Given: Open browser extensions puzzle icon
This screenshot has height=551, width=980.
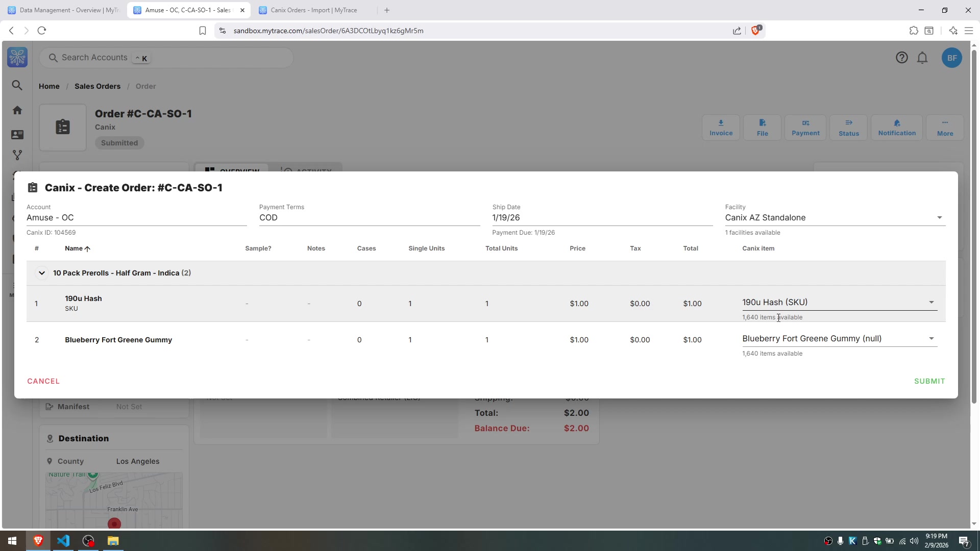Looking at the screenshot, I should click(x=914, y=31).
